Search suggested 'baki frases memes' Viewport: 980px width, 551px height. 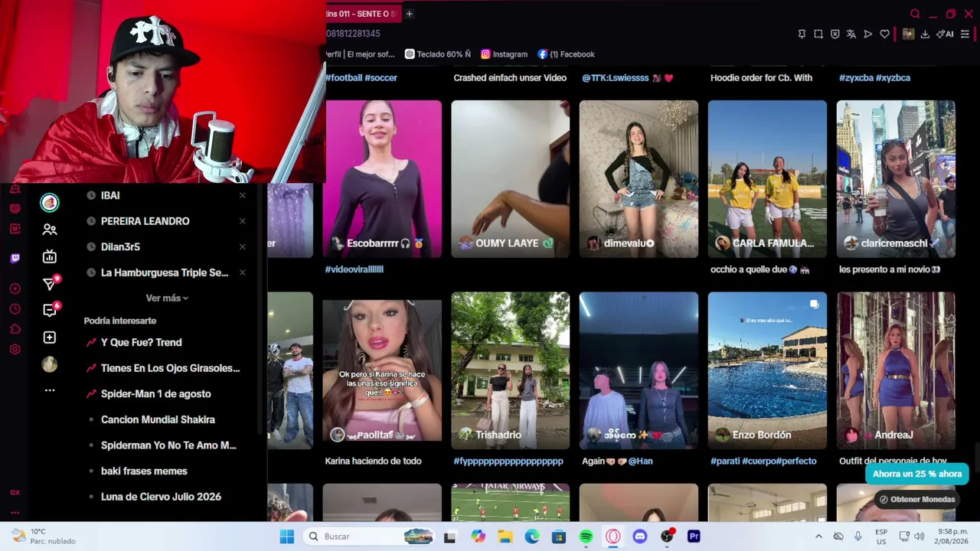tap(144, 471)
